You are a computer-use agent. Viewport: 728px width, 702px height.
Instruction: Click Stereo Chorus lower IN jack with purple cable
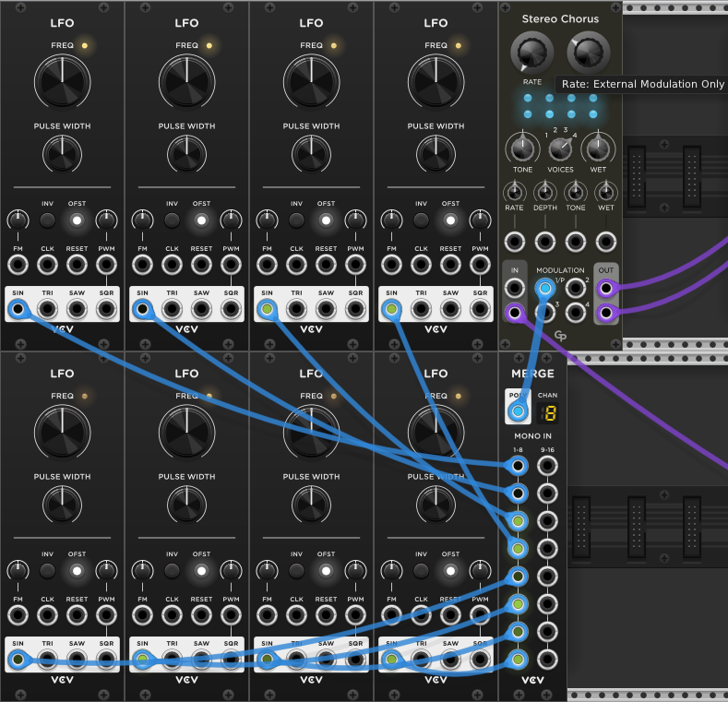tap(515, 313)
